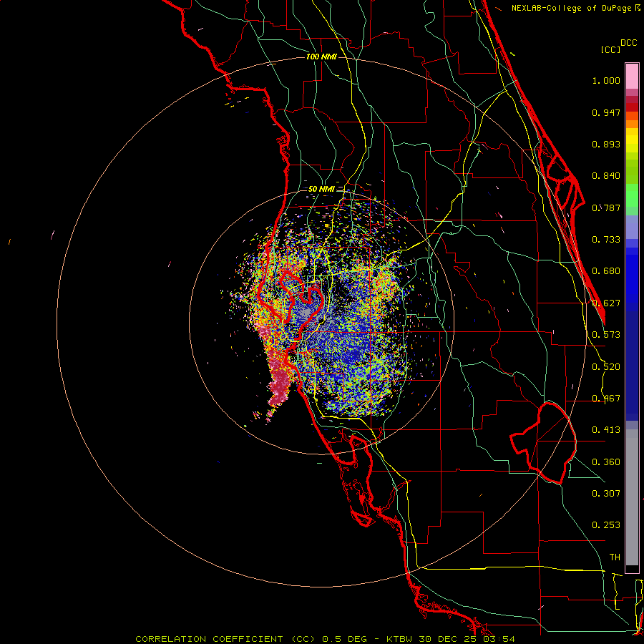Select the 0.253 scale label
Viewport: 644px width, 644px height.
point(606,525)
